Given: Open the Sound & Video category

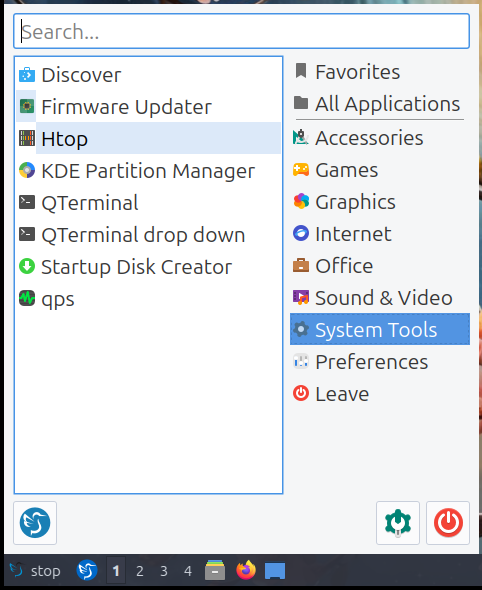Looking at the screenshot, I should [380, 298].
